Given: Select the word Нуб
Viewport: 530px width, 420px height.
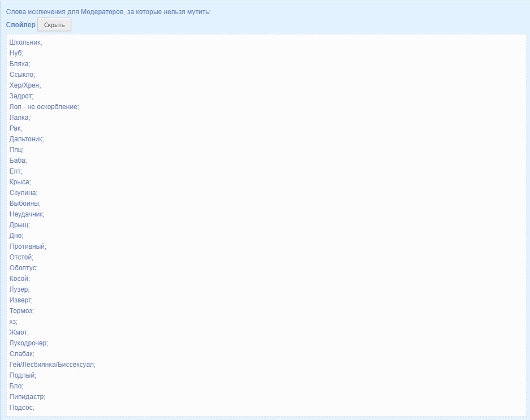Looking at the screenshot, I should pos(16,53).
